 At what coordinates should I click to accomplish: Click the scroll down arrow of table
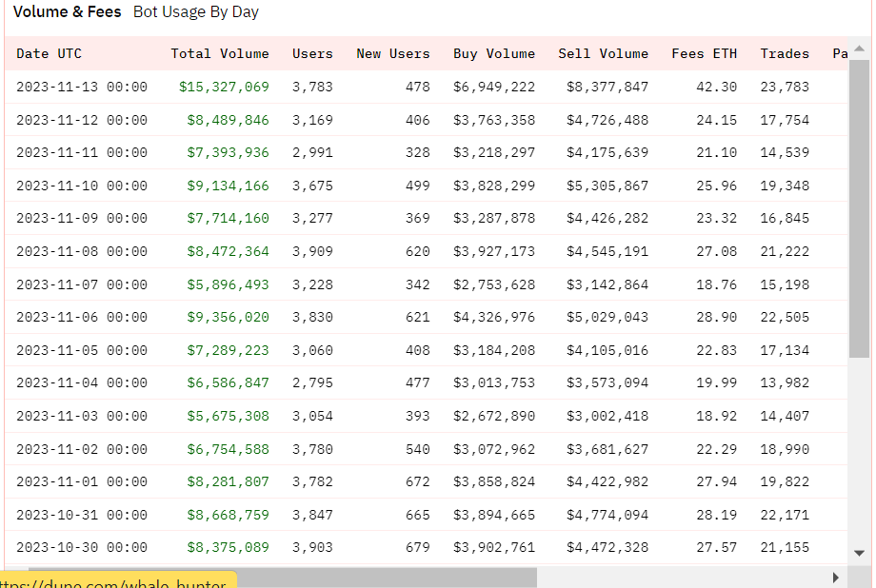(859, 553)
